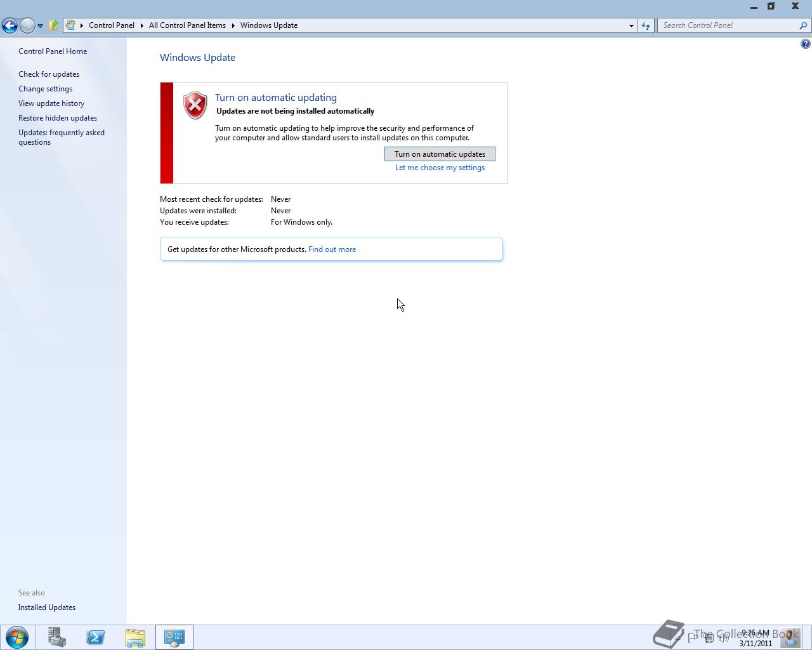Screen dimensions: 812x650
Task: Restore down the window
Action: point(771,6)
